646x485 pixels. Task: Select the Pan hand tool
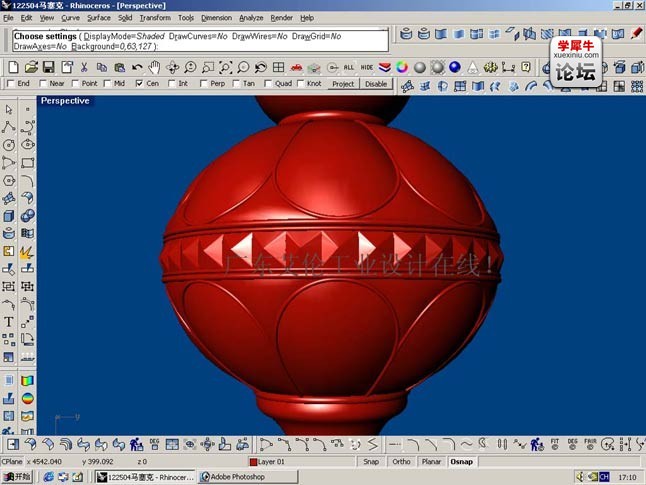tap(154, 67)
